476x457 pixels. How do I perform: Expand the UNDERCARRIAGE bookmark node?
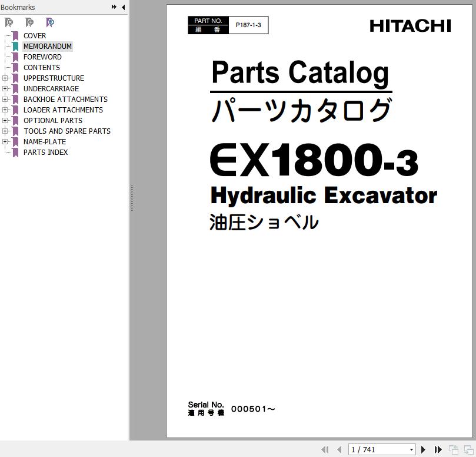point(5,89)
